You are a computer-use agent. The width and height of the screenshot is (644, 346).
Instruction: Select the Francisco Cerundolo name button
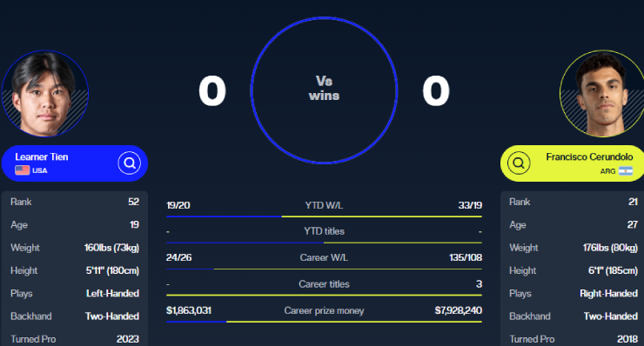(x=572, y=163)
